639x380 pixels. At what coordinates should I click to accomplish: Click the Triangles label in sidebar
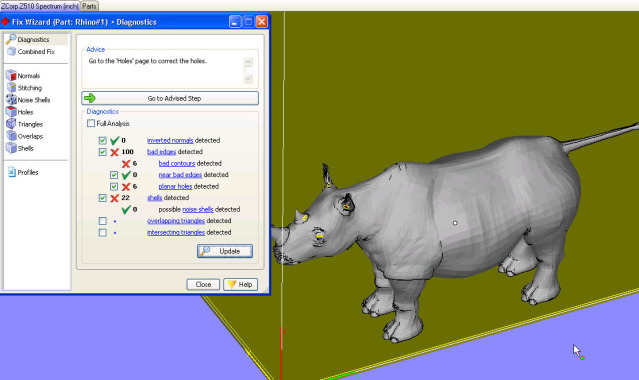pos(30,124)
